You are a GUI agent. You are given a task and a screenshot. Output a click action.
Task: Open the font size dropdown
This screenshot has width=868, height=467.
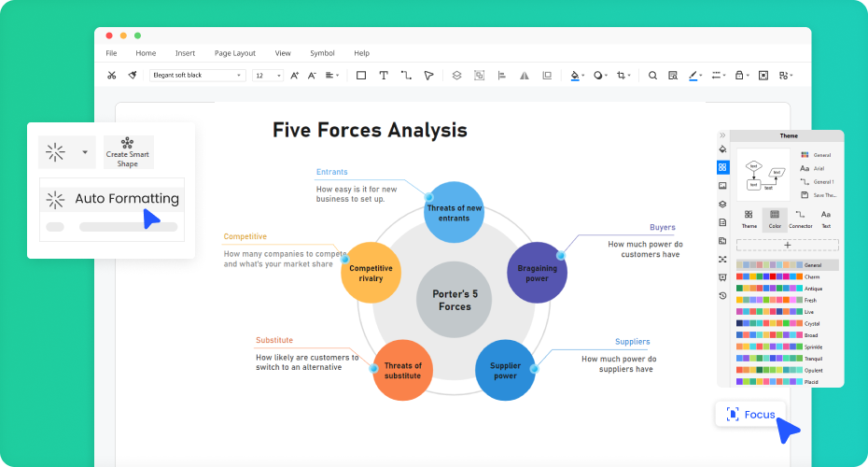coord(268,75)
